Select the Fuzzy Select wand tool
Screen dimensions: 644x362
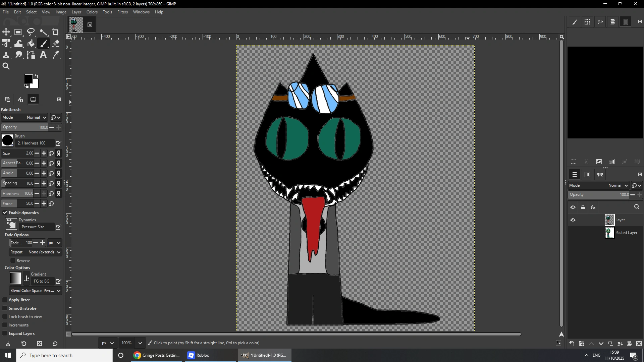coord(44,32)
